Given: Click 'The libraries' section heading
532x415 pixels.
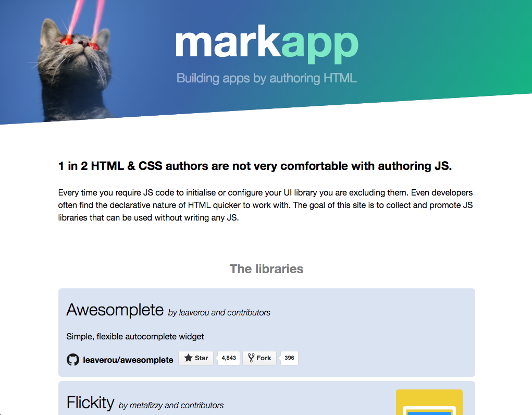Looking at the screenshot, I should [x=266, y=269].
